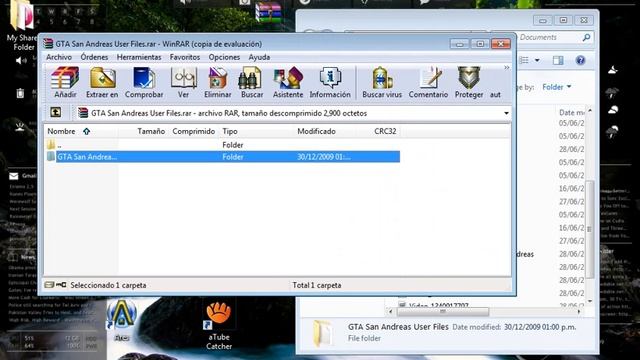Show archive Información icon
The image size is (640, 360).
pos(330,82)
